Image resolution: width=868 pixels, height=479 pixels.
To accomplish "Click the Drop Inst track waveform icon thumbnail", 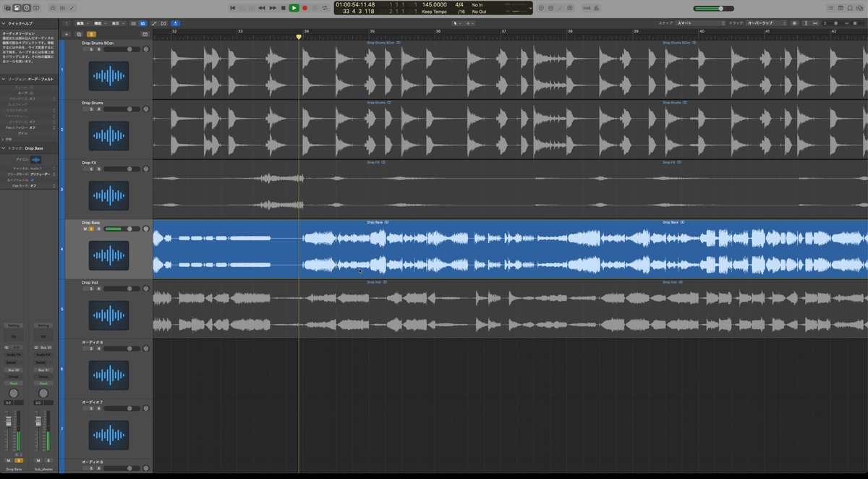I will pyautogui.click(x=109, y=315).
